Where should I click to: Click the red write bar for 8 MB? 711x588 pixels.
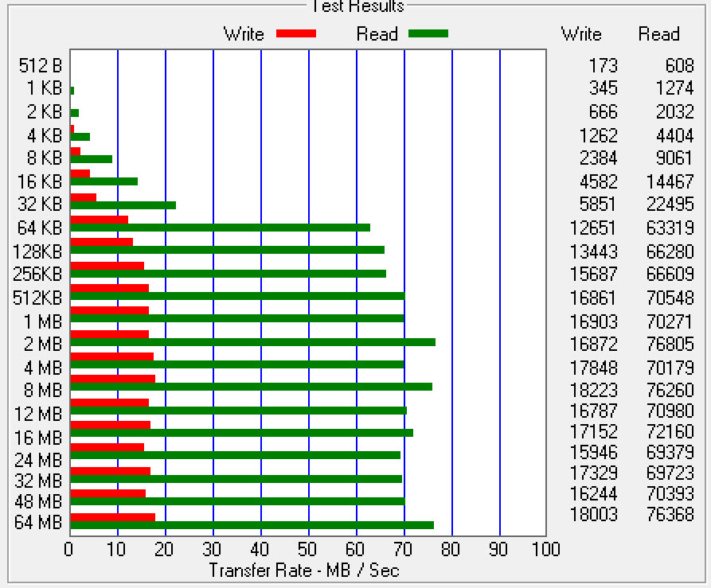pos(112,379)
